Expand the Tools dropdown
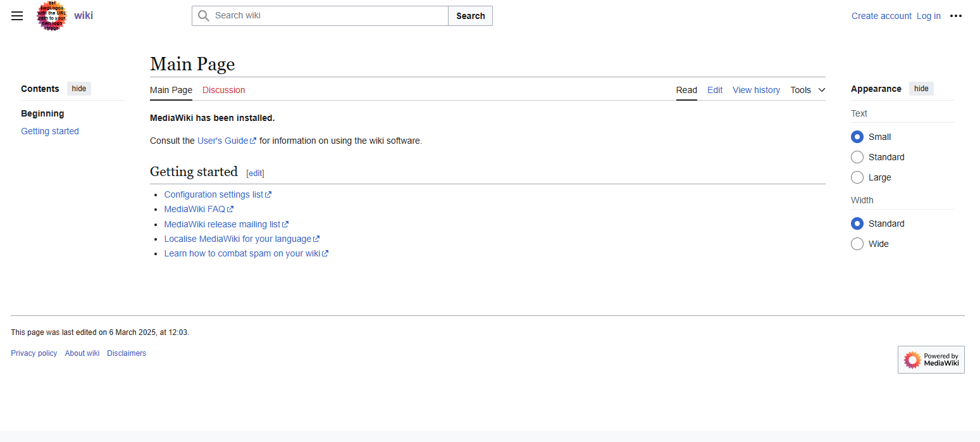 click(808, 90)
